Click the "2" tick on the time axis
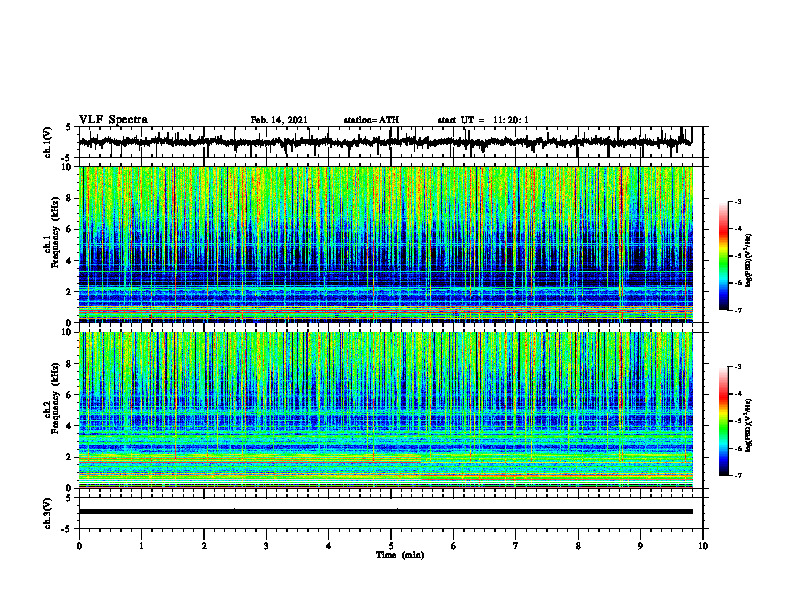Viewport: 792px width, 612px height. [204, 546]
